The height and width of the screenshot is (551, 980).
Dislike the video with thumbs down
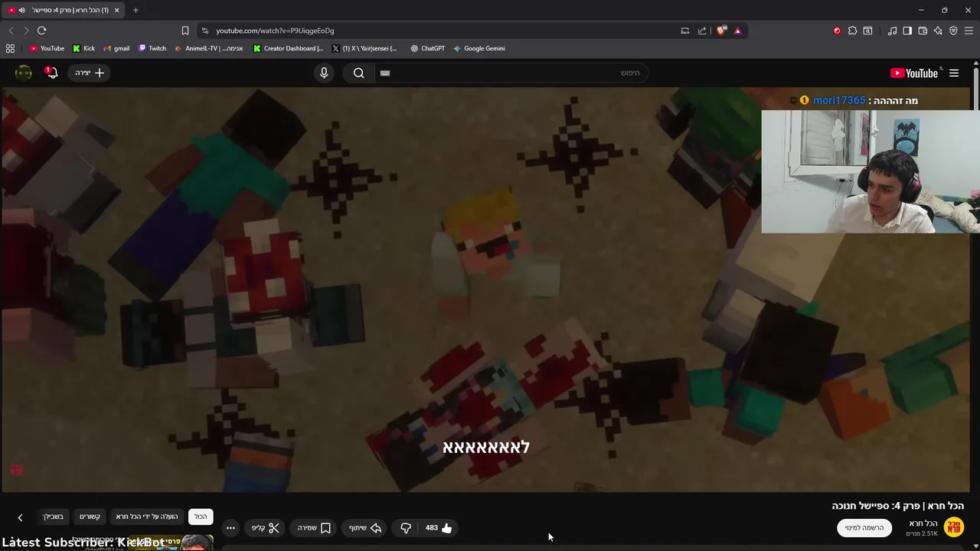tap(406, 527)
